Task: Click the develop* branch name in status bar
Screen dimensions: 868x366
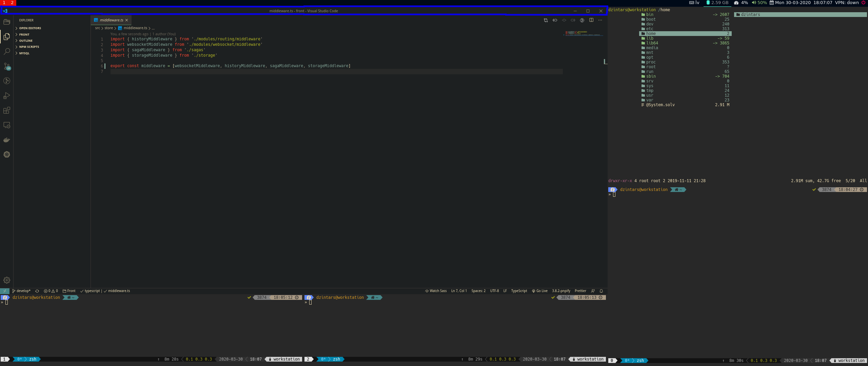Action: coord(23,291)
